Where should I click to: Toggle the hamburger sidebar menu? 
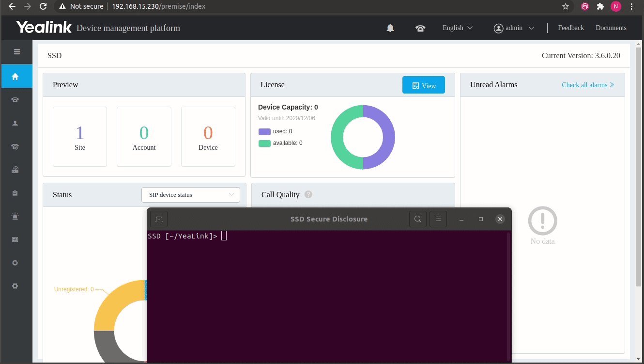tap(17, 52)
